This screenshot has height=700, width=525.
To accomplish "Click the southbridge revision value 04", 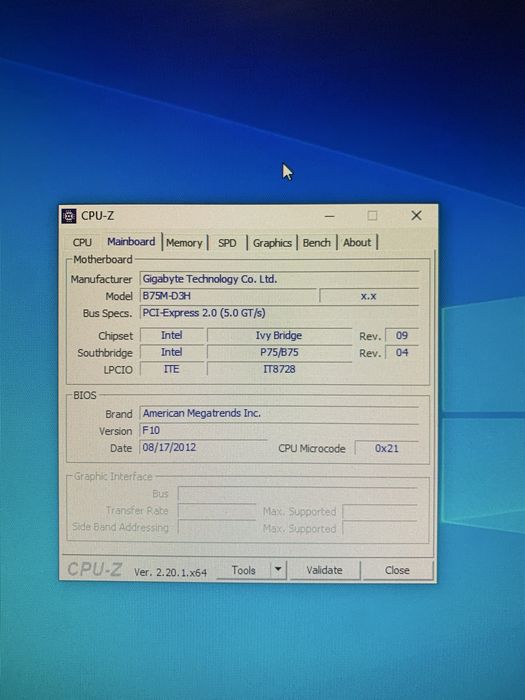I will [402, 353].
